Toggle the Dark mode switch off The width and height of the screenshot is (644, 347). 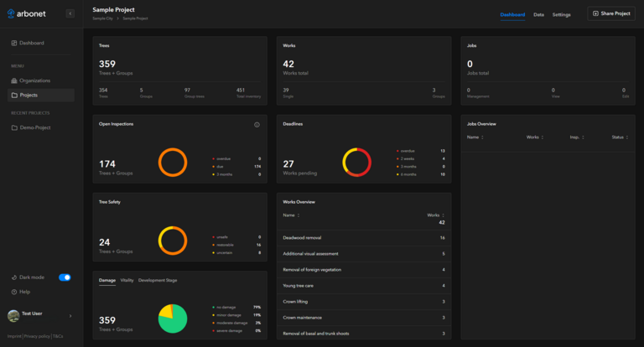click(65, 277)
